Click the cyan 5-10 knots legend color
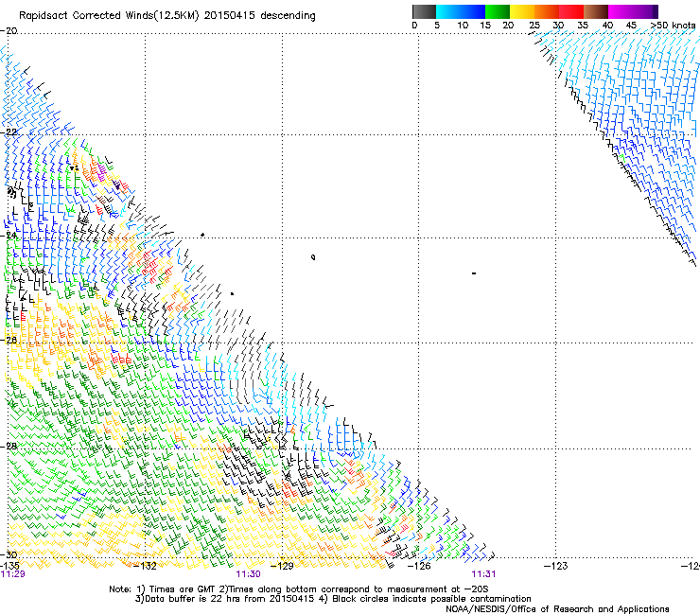The width and height of the screenshot is (700, 615). click(x=448, y=11)
